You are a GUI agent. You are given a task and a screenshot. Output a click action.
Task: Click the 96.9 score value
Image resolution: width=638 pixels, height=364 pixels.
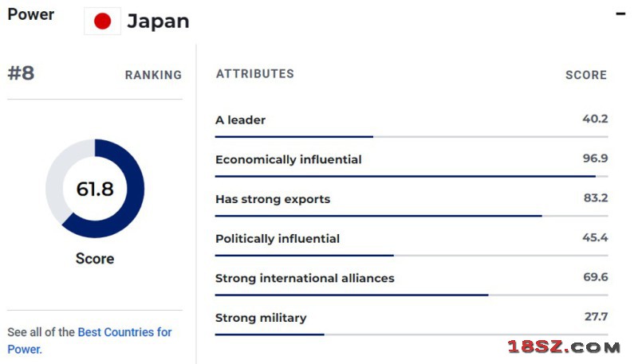[595, 158]
